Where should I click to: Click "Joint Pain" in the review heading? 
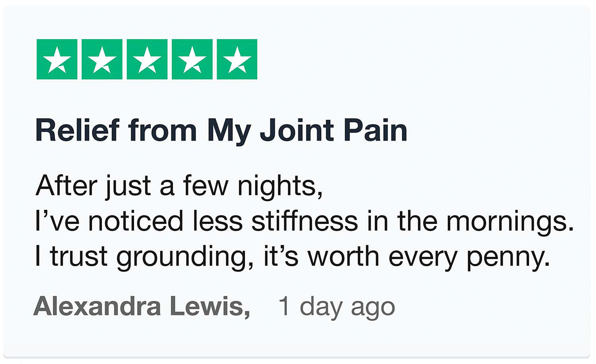(334, 130)
